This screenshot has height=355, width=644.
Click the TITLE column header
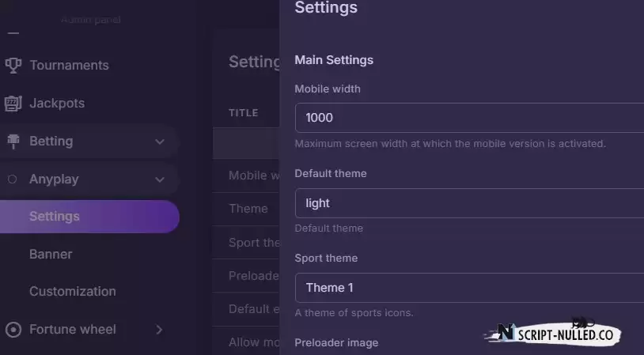click(x=244, y=113)
